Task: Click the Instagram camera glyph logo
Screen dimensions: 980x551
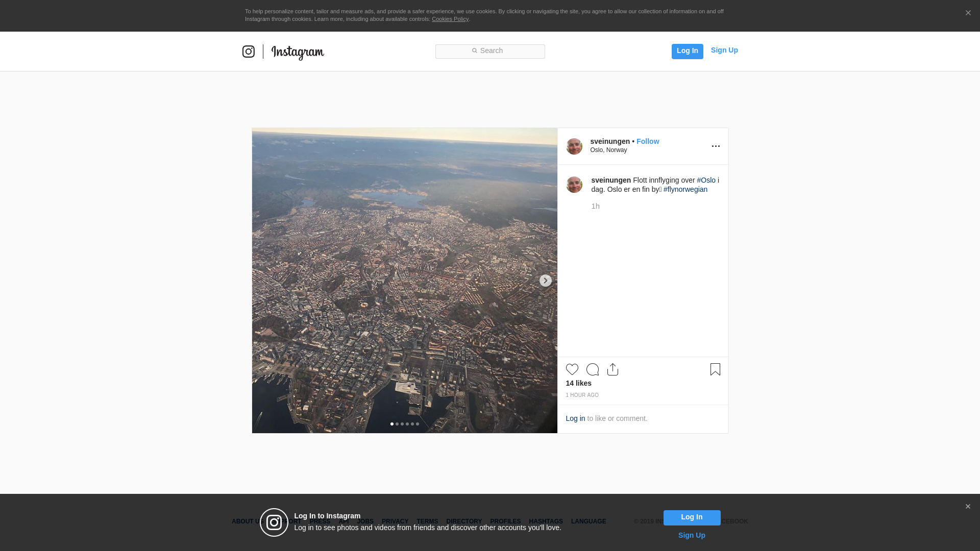Action: tap(249, 52)
